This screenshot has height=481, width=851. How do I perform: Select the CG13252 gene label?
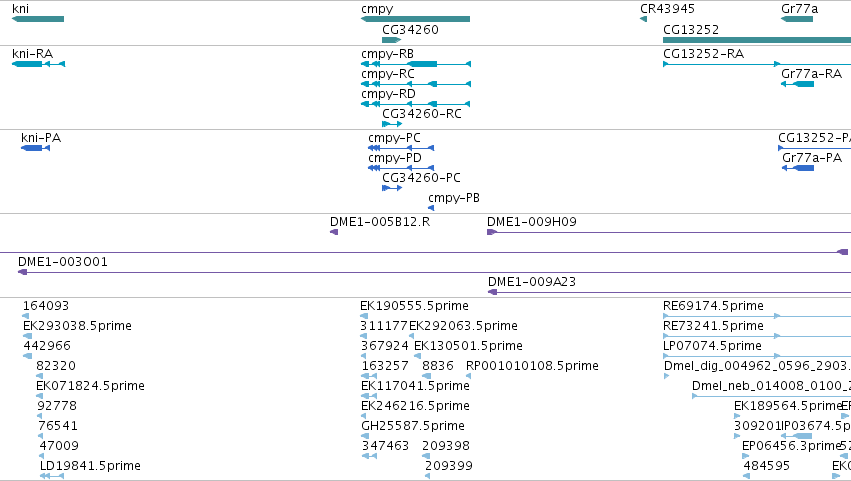coord(691,30)
